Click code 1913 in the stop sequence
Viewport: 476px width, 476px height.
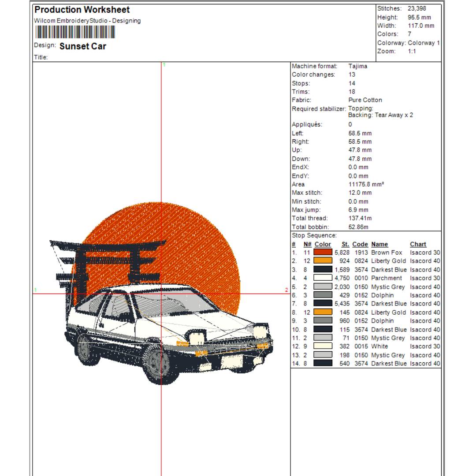click(361, 253)
